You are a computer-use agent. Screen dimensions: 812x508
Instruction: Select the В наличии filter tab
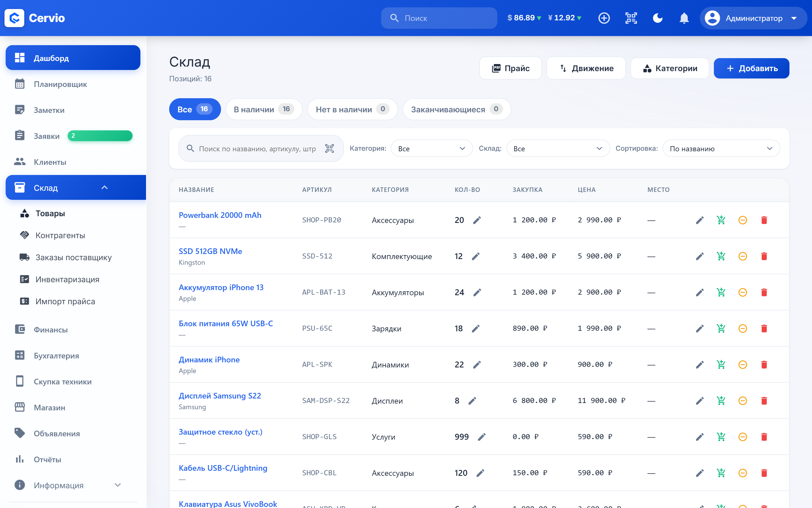(x=264, y=109)
